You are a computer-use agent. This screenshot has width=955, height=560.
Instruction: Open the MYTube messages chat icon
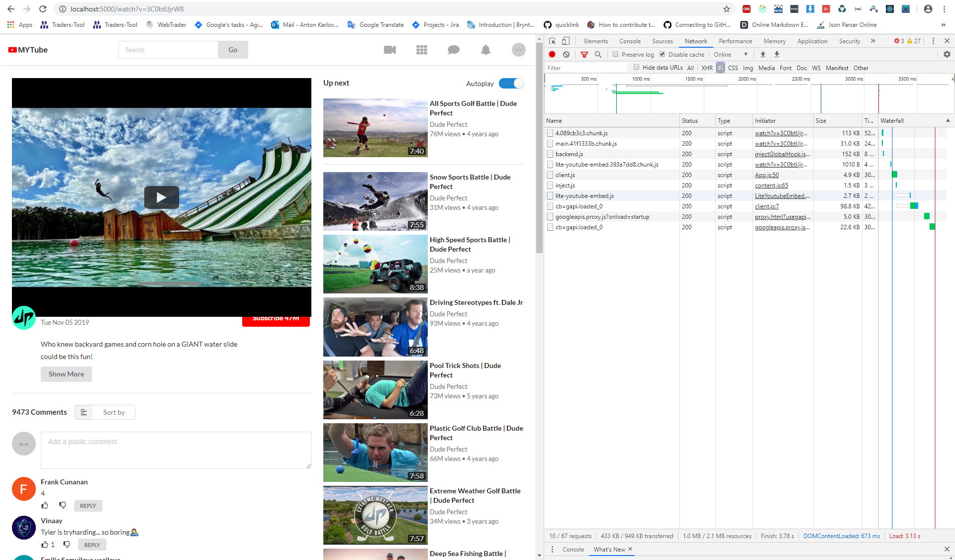click(x=454, y=50)
